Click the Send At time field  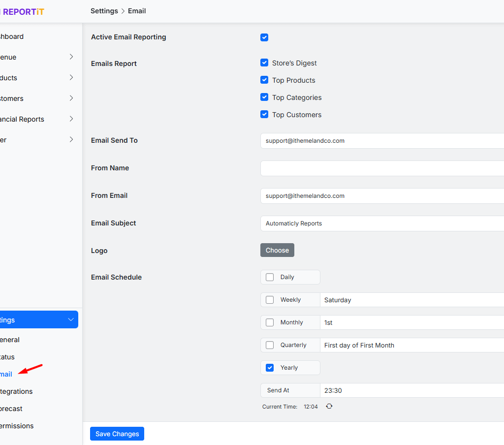click(411, 390)
